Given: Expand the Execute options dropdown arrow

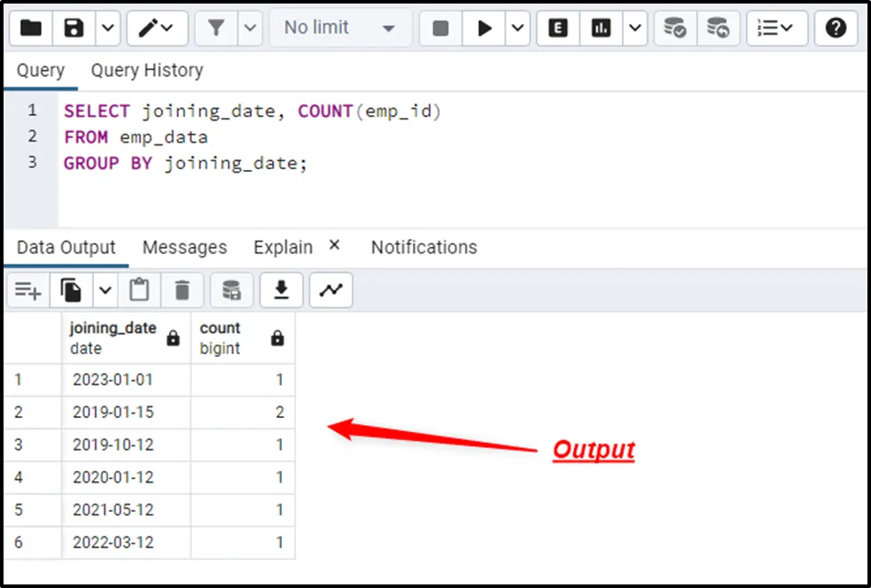Looking at the screenshot, I should 517,28.
